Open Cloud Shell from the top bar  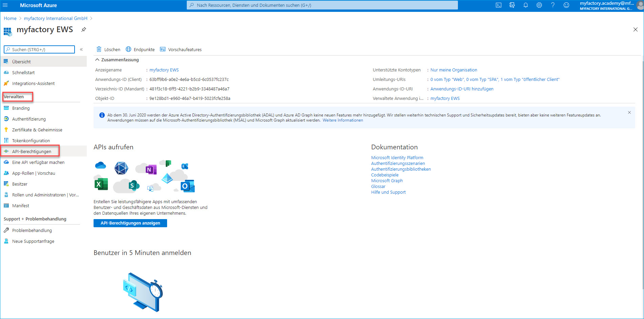499,5
